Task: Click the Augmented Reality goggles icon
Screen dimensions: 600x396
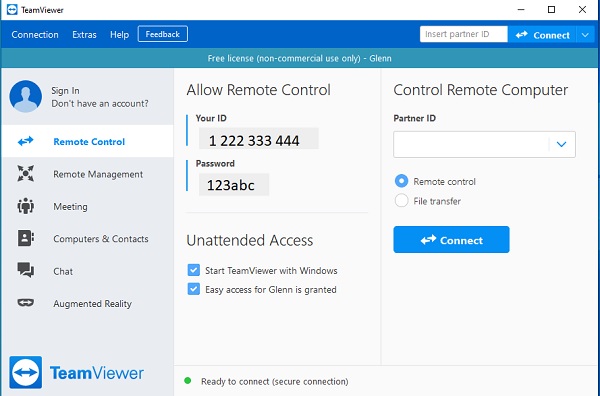Action: (x=26, y=303)
